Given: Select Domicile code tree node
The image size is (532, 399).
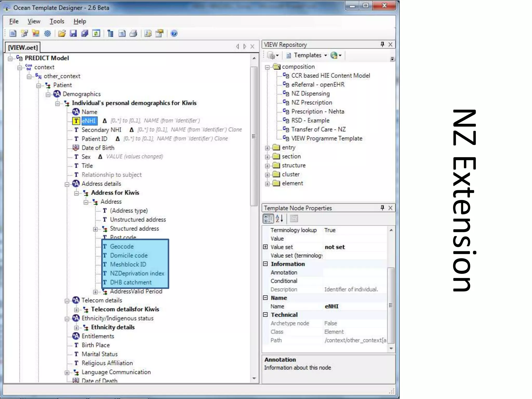Looking at the screenshot, I should pos(129,255).
